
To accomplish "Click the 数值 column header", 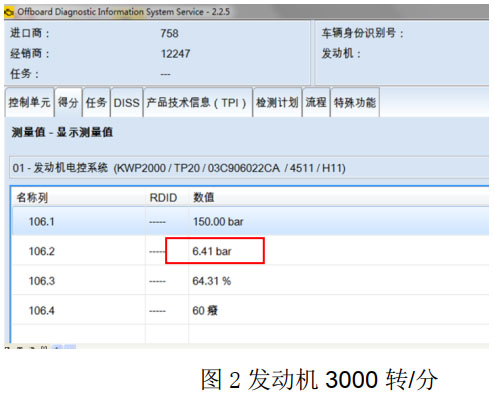I will 203,197.
